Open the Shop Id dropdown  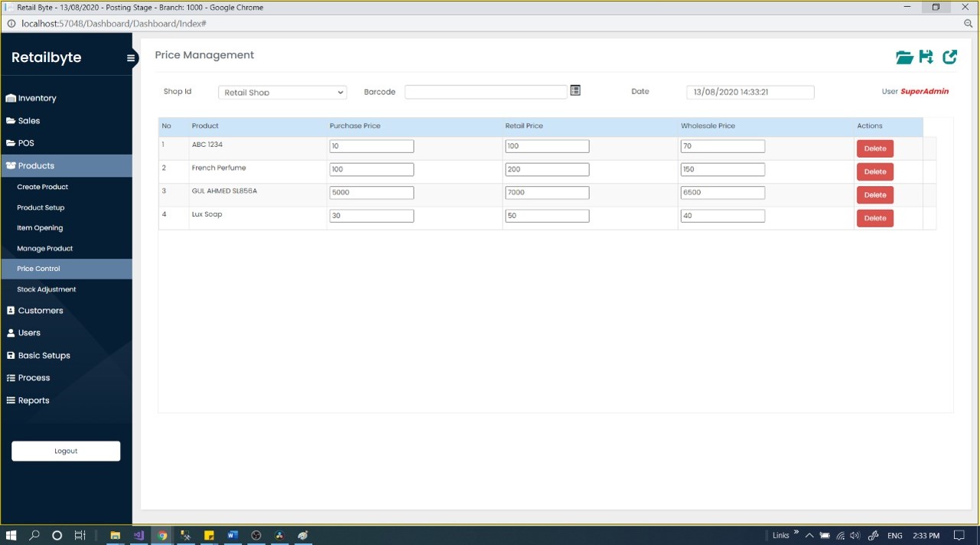pos(282,93)
